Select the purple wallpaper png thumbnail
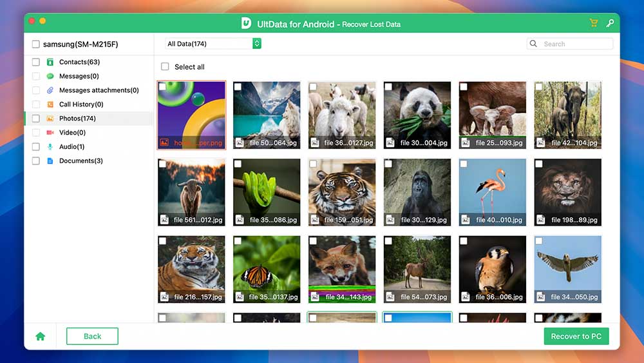The height and width of the screenshot is (363, 644). pos(191,115)
